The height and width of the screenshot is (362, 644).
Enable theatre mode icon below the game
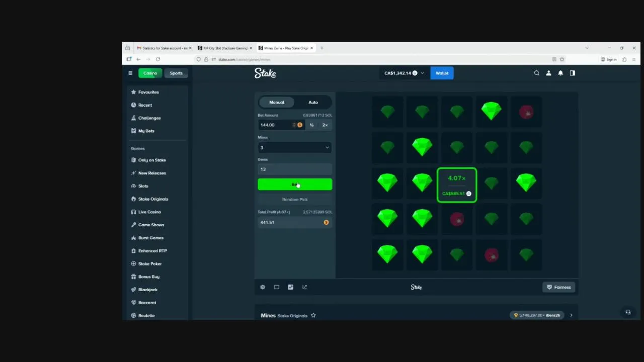[x=276, y=287]
